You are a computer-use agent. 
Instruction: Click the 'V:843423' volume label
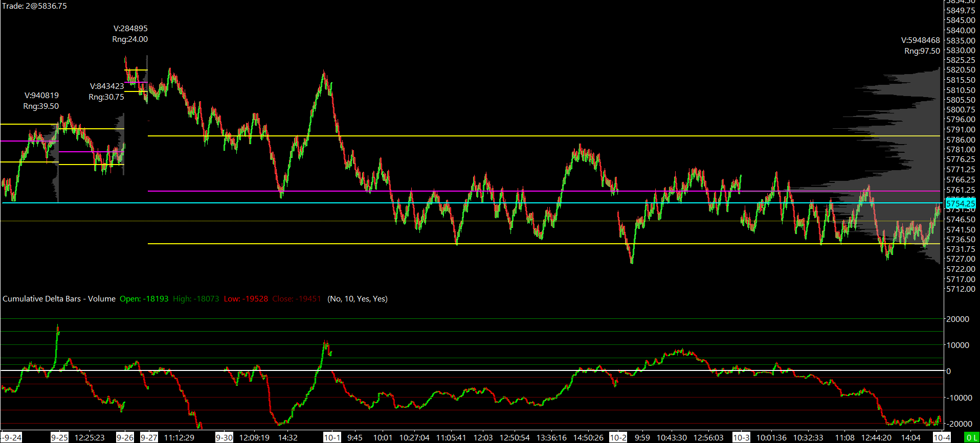coord(107,86)
